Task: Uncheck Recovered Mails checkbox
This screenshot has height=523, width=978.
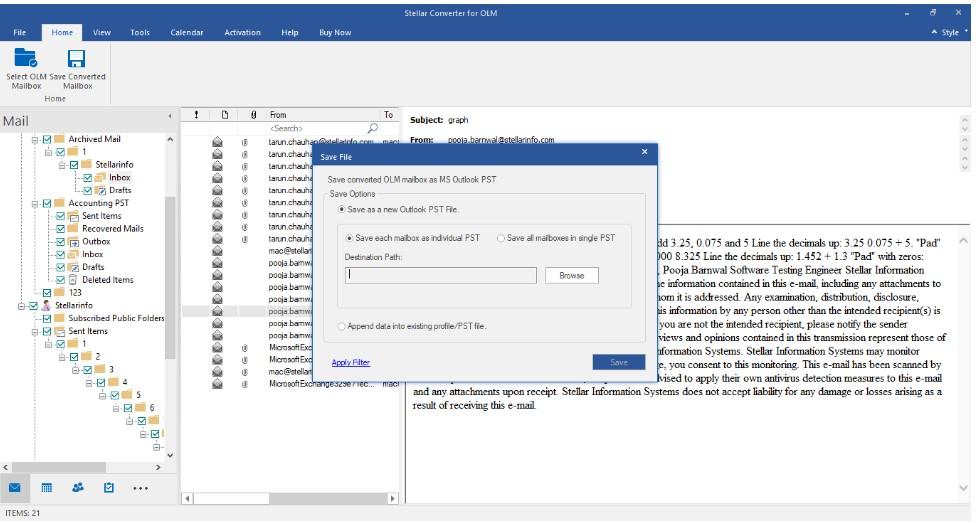Action: point(61,229)
